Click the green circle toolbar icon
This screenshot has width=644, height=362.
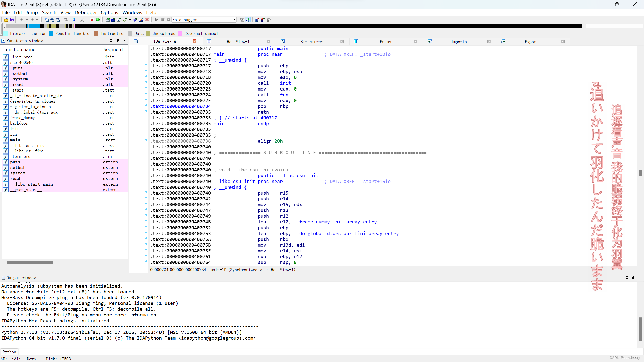(98, 20)
